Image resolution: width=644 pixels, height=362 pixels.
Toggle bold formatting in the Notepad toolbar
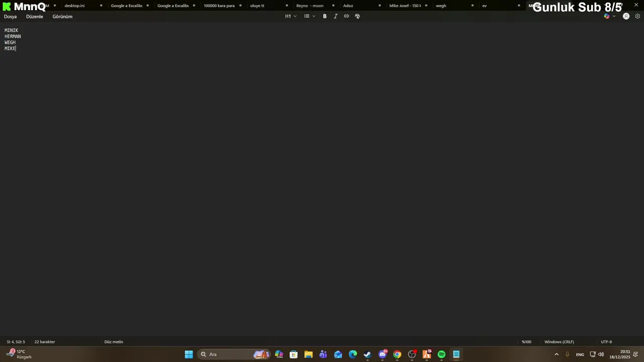325,16
